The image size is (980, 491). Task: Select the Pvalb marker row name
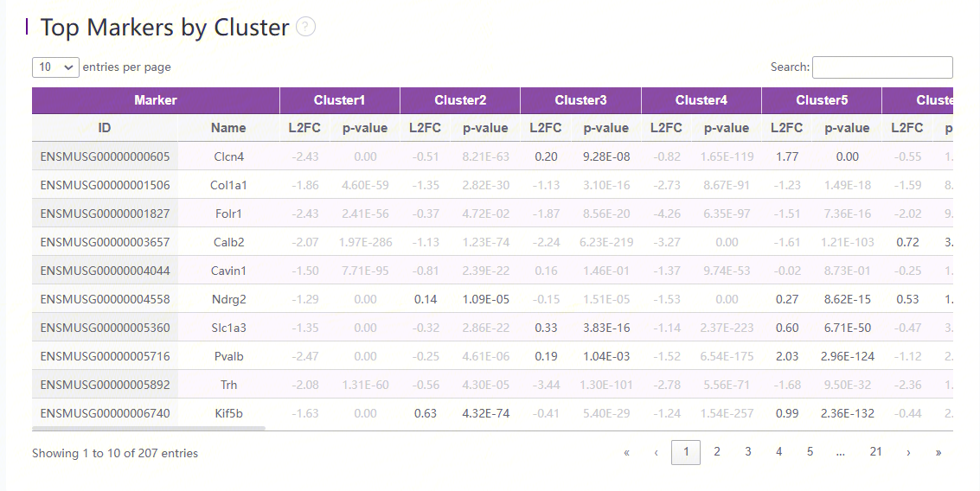tap(228, 356)
